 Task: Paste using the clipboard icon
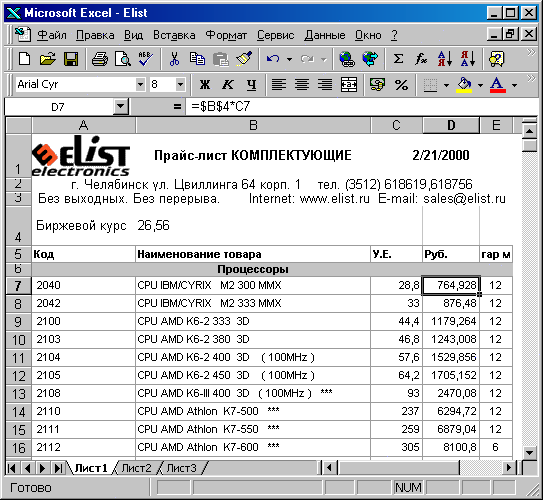pos(221,59)
